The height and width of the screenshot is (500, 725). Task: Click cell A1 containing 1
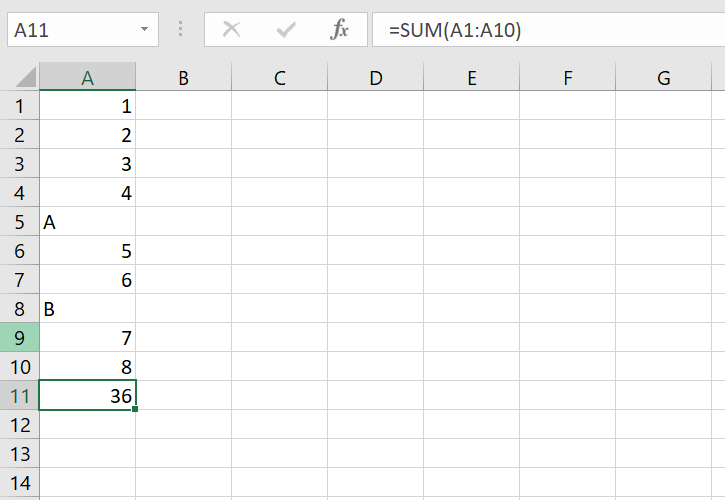coord(87,105)
